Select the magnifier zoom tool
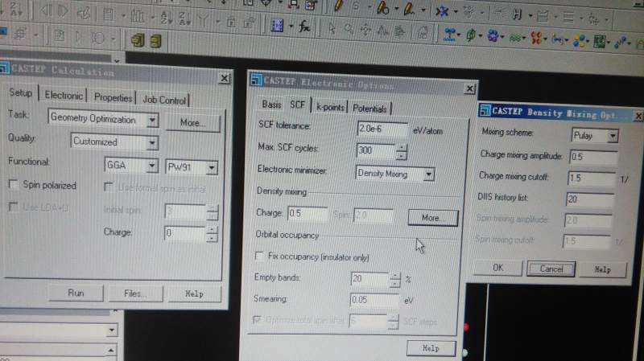The height and width of the screenshot is (361, 644). (349, 29)
